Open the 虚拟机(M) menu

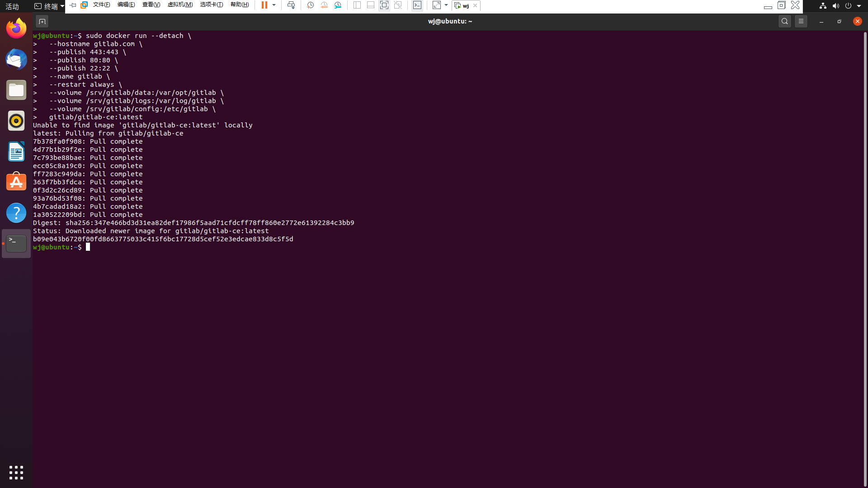180,5
